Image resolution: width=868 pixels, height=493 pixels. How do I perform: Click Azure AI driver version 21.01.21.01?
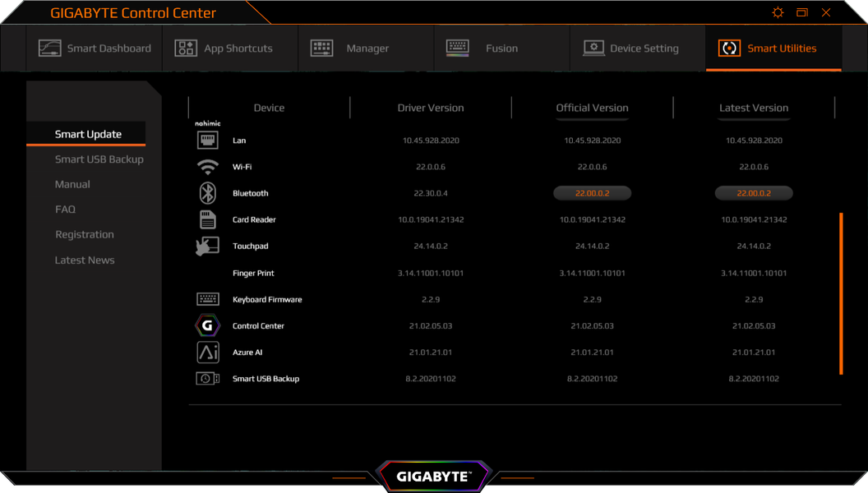coord(431,352)
